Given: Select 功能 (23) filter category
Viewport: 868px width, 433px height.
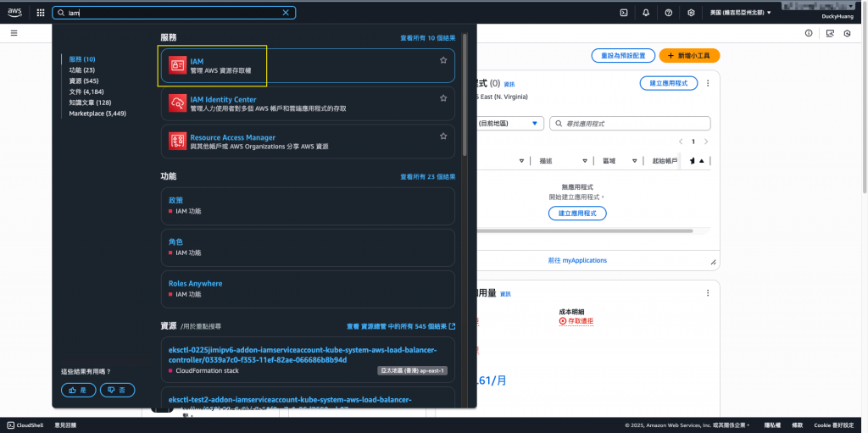Looking at the screenshot, I should pyautogui.click(x=82, y=69).
